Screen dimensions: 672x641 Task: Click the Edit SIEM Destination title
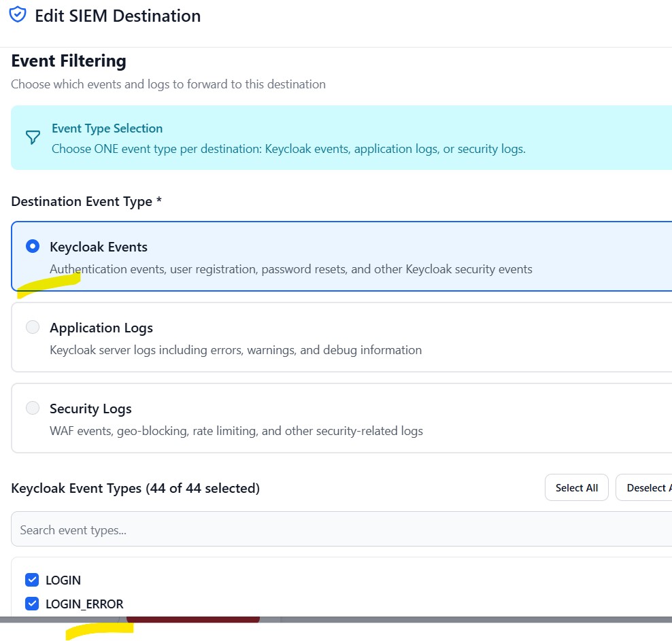click(x=118, y=16)
